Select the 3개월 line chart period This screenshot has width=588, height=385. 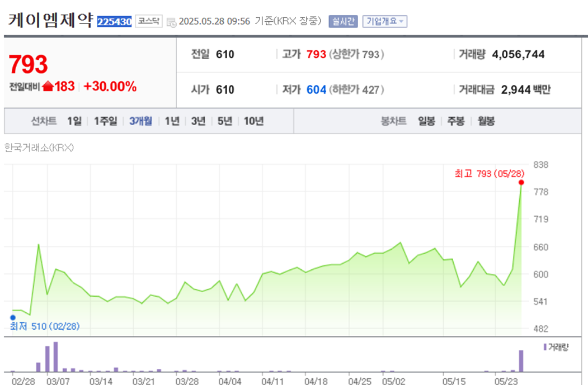click(140, 121)
